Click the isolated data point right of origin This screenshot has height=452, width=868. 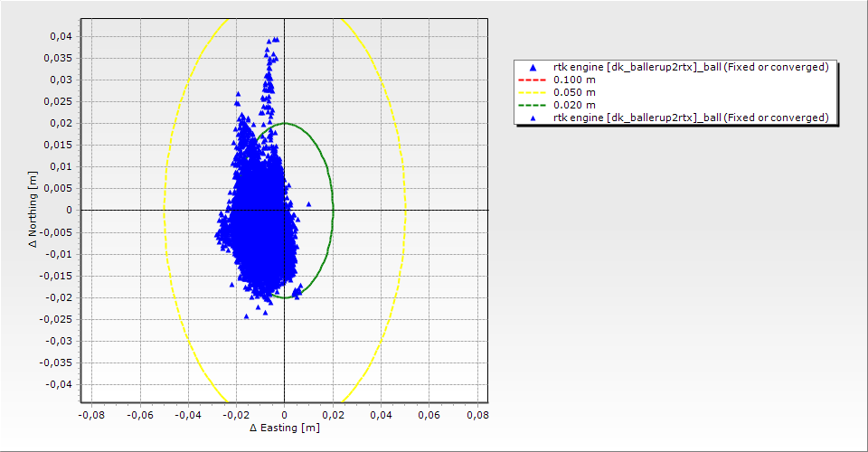coord(309,204)
